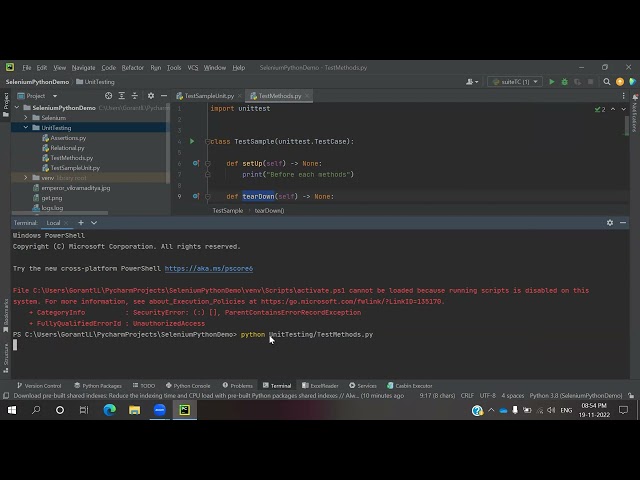Viewport: 640px width, 480px height.
Task: Click override gutter icon beside tearDown
Action: point(196,196)
